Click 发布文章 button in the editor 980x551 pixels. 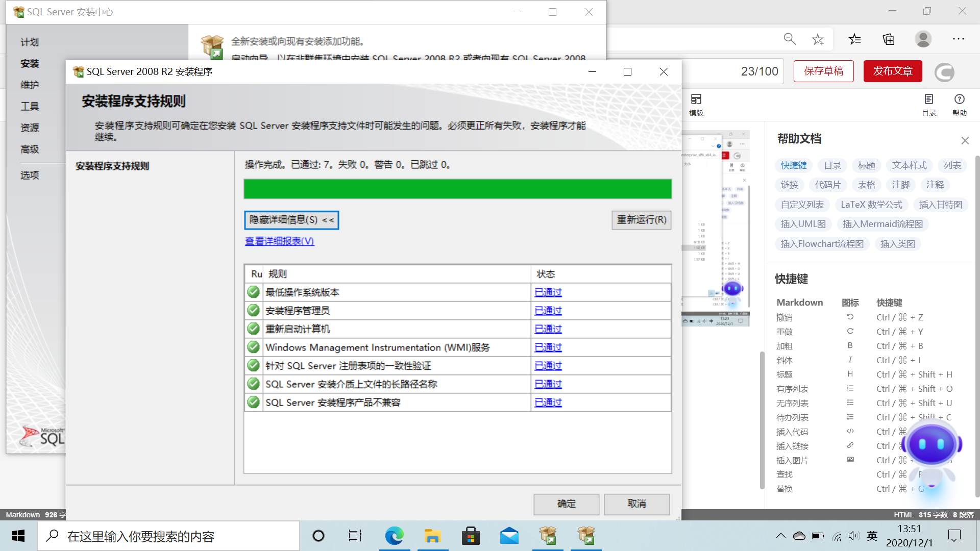click(x=893, y=71)
